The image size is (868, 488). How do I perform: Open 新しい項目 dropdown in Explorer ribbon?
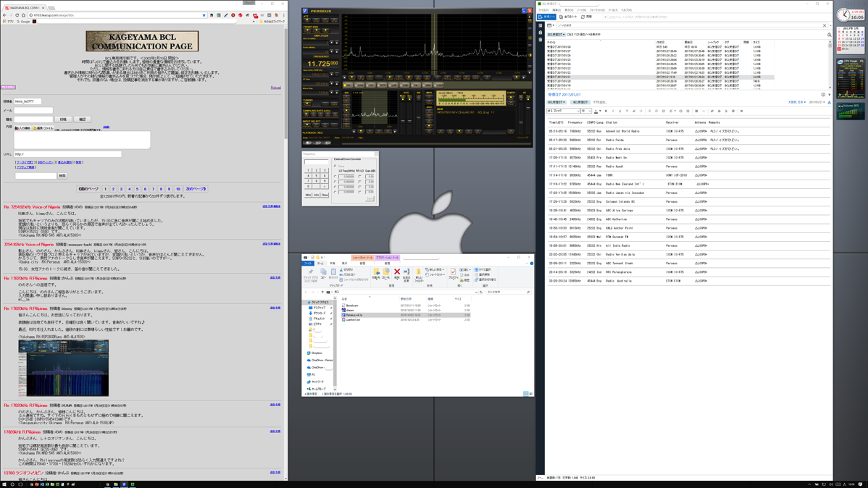point(435,269)
